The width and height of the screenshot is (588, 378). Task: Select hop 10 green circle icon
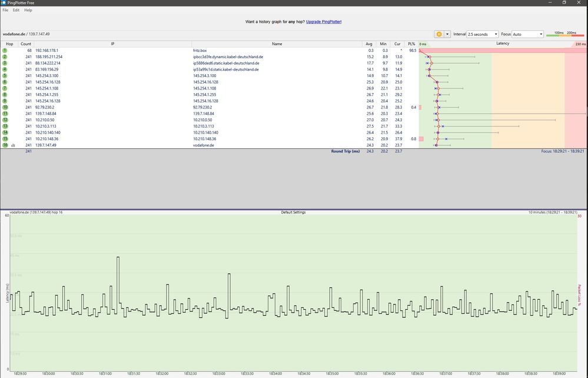click(x=5, y=107)
